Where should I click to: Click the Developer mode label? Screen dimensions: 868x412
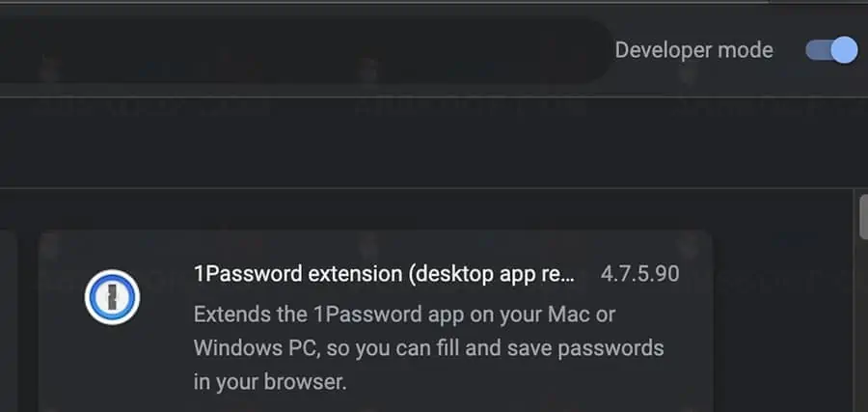[693, 50]
